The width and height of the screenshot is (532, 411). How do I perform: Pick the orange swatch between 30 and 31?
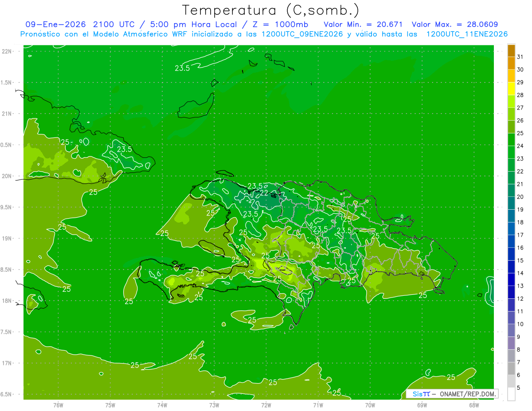click(511, 63)
